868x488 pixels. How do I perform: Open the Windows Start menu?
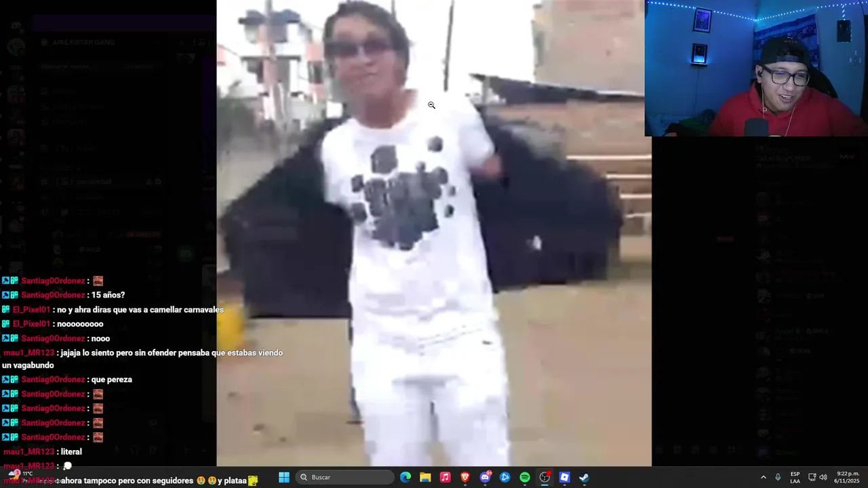click(x=284, y=477)
